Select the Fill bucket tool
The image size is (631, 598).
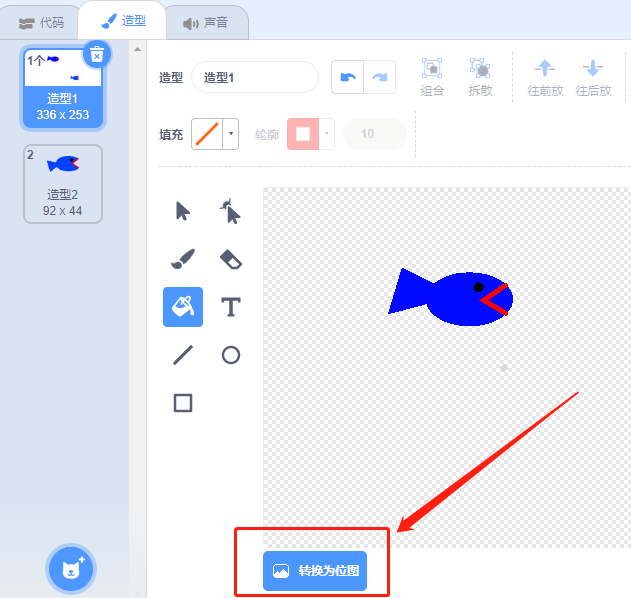(x=183, y=307)
